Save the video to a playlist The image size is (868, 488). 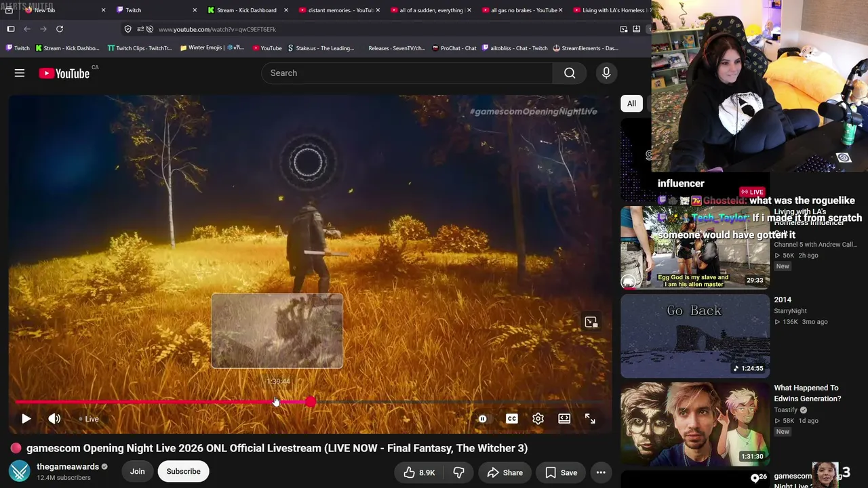click(561, 472)
